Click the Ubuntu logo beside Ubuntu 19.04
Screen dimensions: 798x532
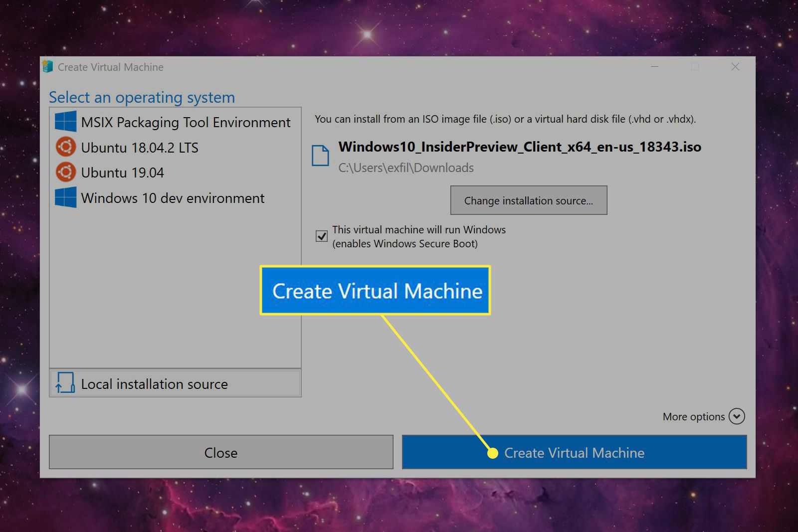65,172
